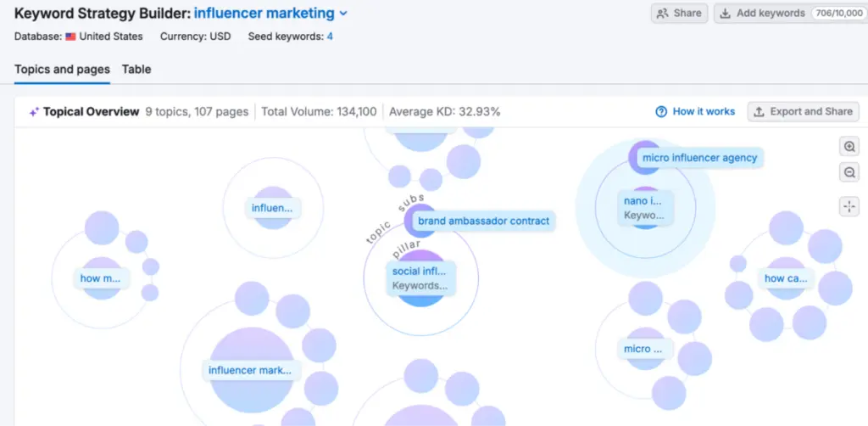
Task: Click the United States flag icon
Action: click(x=71, y=36)
